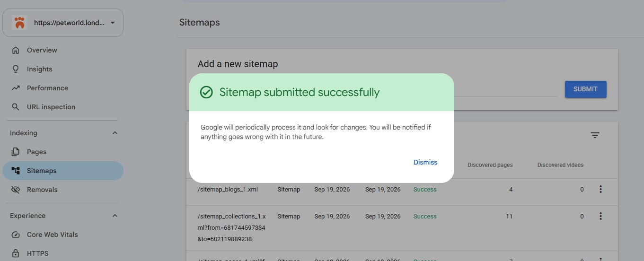644x261 pixels.
Task: Dismiss the sitemap submitted dialog
Action: (425, 162)
